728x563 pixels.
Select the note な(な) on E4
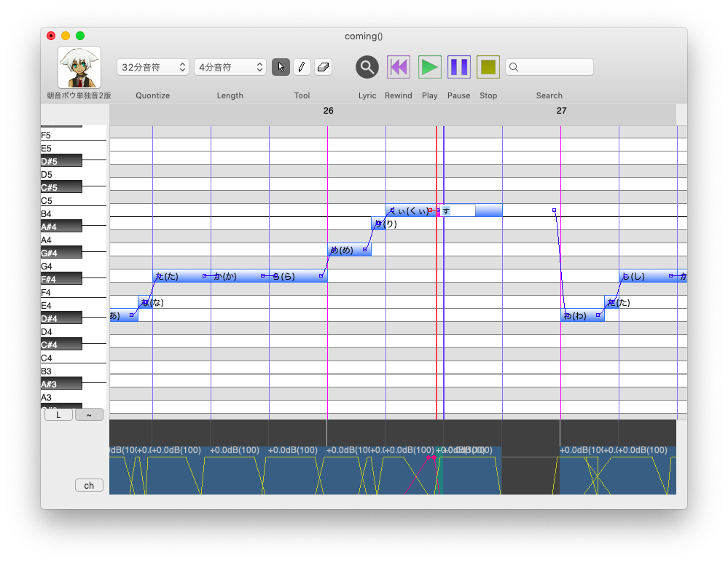145,302
